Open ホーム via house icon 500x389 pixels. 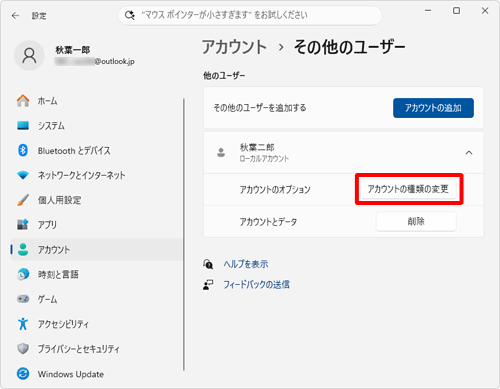[x=23, y=101]
